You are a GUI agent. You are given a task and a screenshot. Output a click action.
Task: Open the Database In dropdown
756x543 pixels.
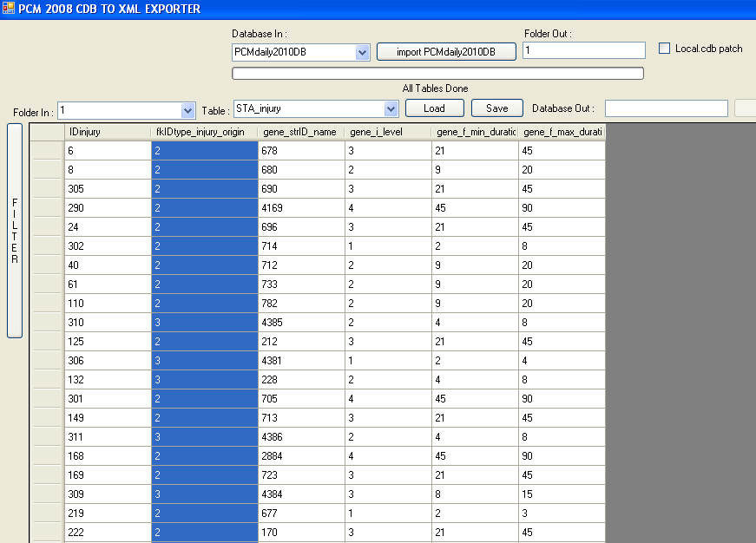(x=362, y=53)
